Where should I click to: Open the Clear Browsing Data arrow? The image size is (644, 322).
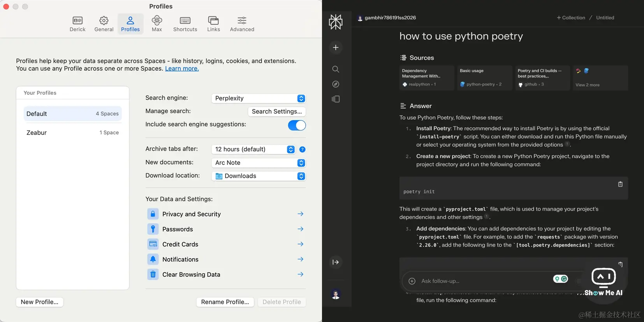(301, 274)
